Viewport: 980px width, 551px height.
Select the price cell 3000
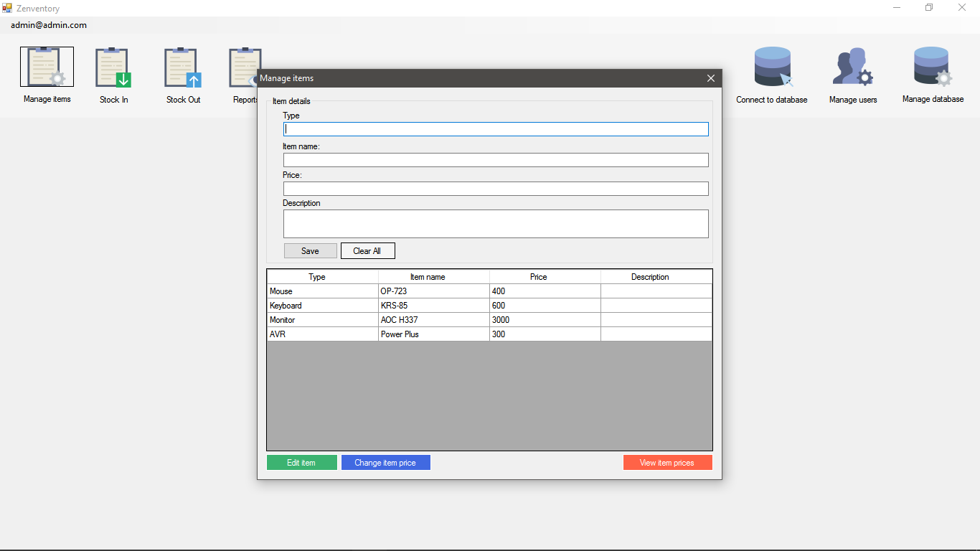(x=545, y=320)
